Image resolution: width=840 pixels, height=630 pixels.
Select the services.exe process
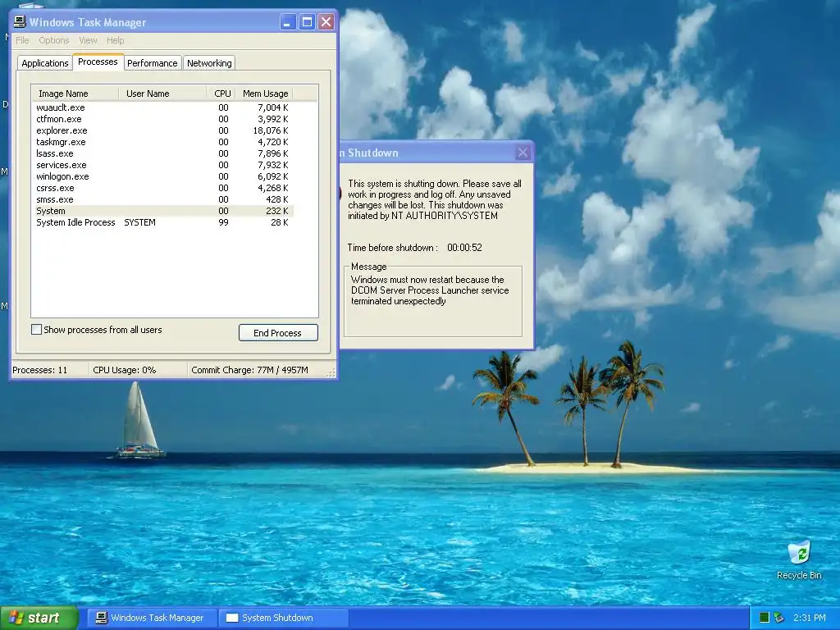coord(163,165)
